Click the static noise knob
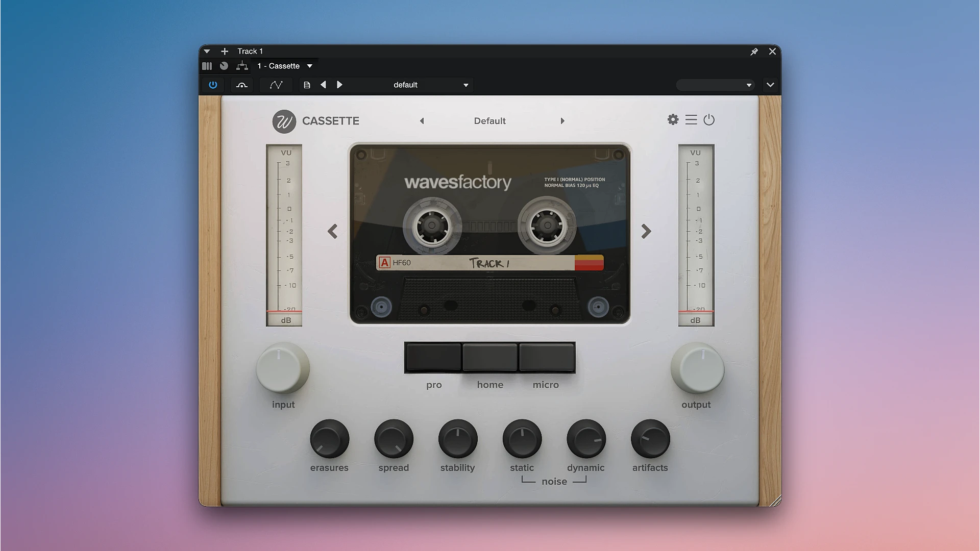 522,439
